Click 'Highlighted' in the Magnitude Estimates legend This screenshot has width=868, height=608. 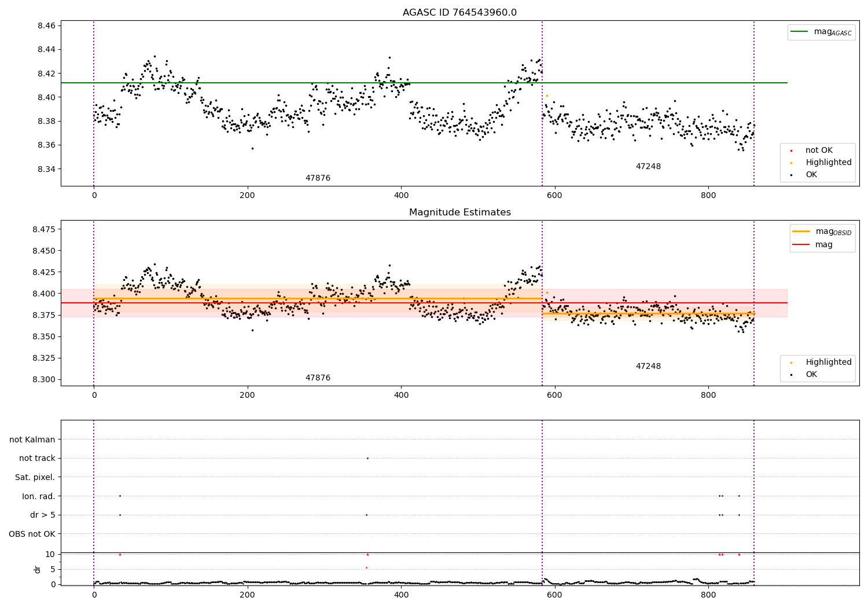click(829, 362)
